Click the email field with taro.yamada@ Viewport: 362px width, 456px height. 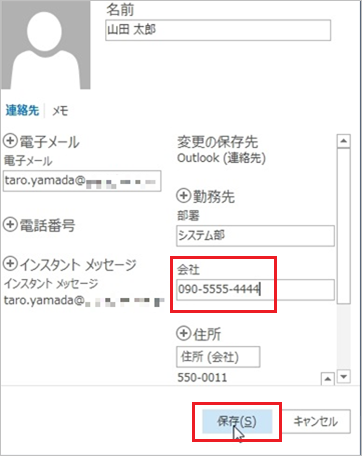click(x=82, y=181)
